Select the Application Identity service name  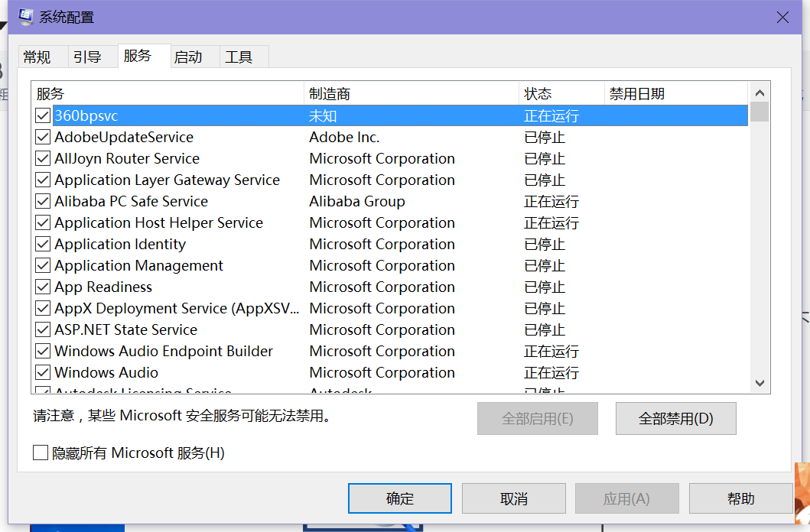click(120, 244)
